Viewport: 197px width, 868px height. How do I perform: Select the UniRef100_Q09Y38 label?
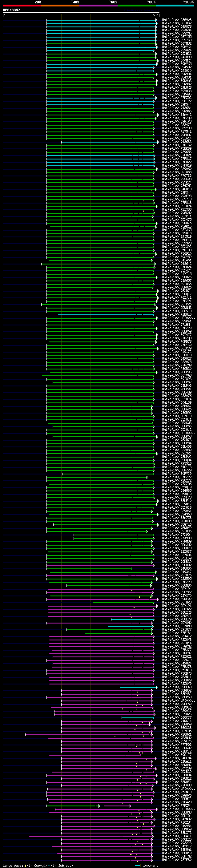click(177, 128)
